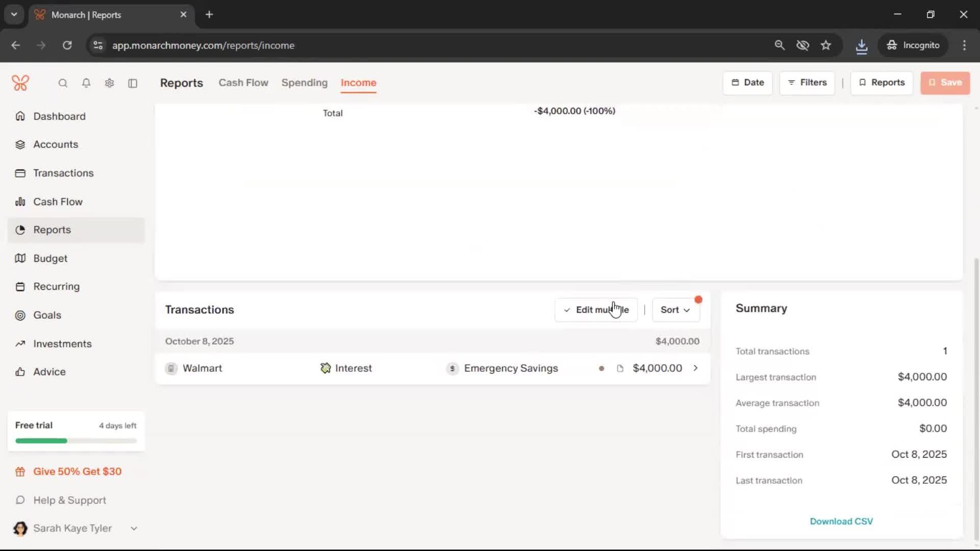Open the Filters button
Image resolution: width=980 pixels, height=551 pixels.
pos(807,83)
